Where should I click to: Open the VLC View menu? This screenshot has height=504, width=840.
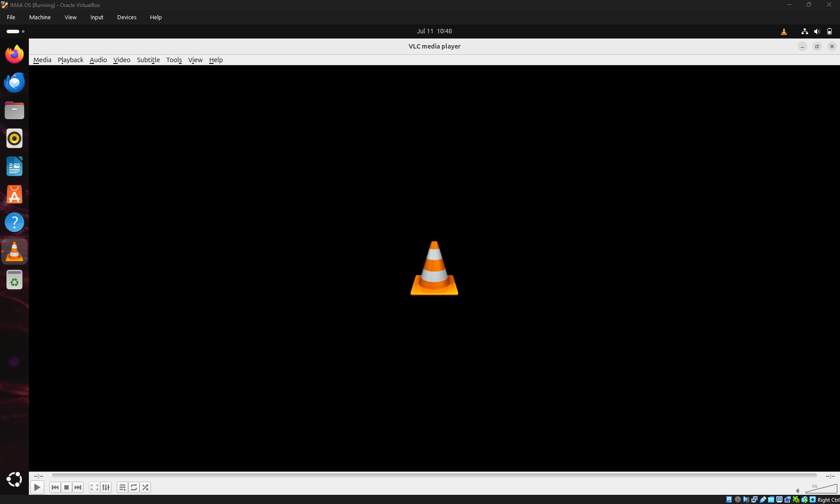(195, 60)
